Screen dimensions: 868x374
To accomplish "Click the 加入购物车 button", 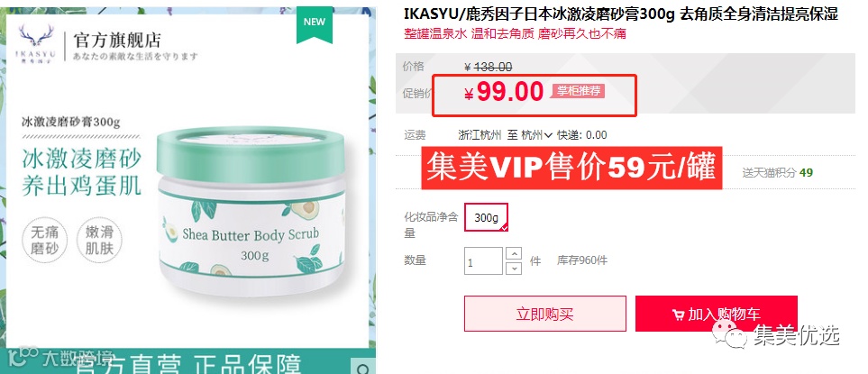I will point(717,314).
